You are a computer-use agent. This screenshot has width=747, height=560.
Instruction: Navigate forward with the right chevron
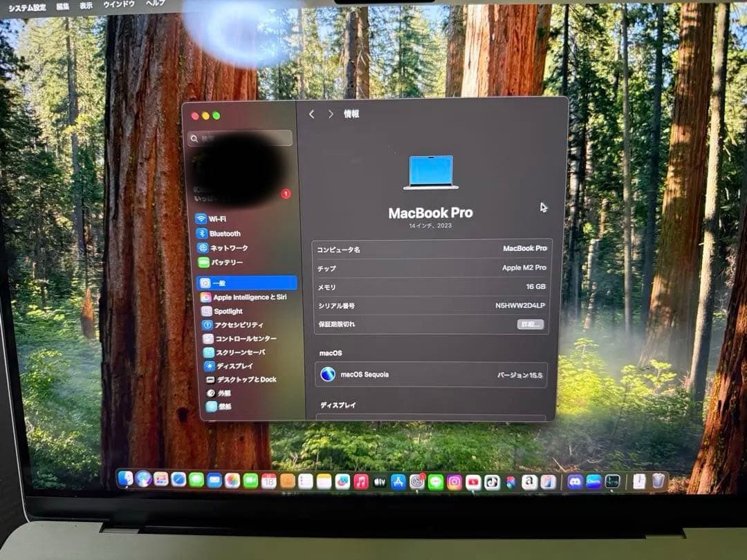(x=331, y=113)
